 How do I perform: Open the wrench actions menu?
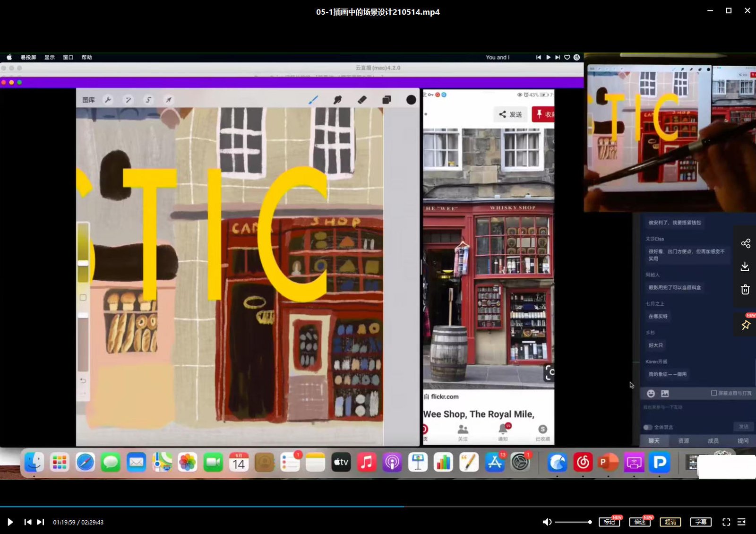point(108,100)
